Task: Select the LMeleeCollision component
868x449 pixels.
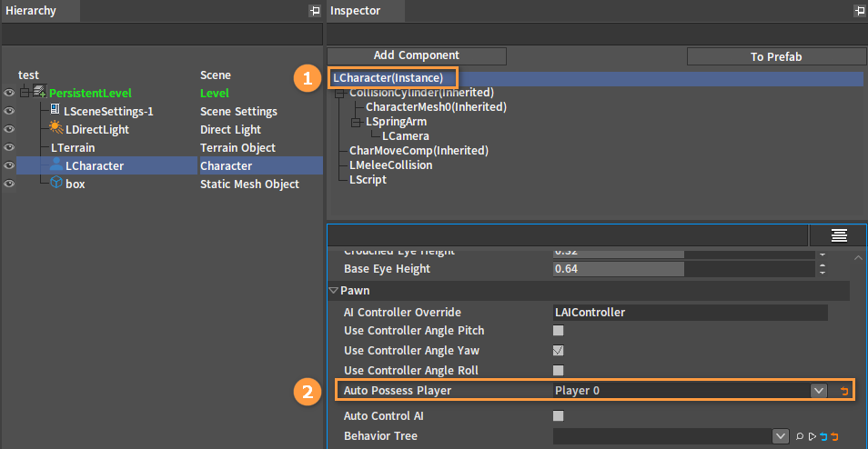Action: tap(391, 165)
